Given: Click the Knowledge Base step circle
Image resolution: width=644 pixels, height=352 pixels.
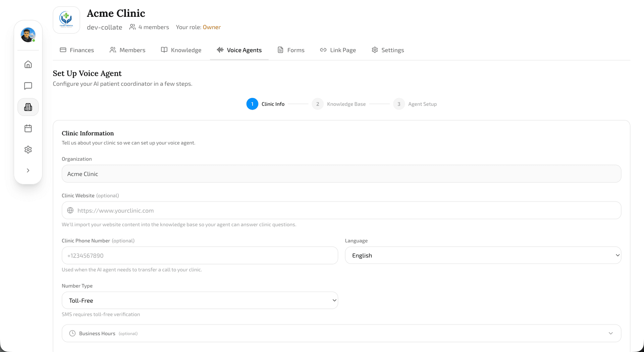Looking at the screenshot, I should pyautogui.click(x=318, y=104).
